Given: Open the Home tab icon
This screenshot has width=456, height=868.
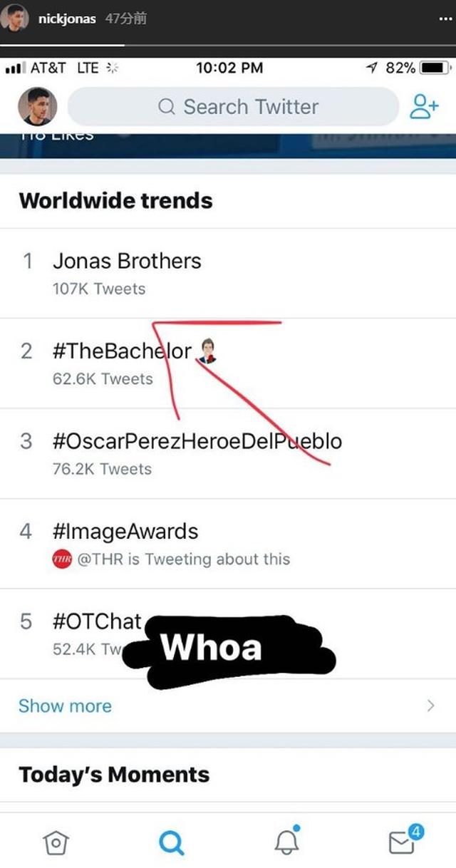Looking at the screenshot, I should tap(56, 843).
